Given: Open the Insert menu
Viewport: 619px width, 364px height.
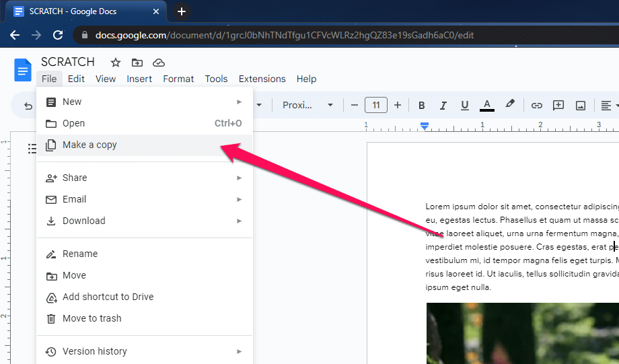Looking at the screenshot, I should pyautogui.click(x=139, y=79).
